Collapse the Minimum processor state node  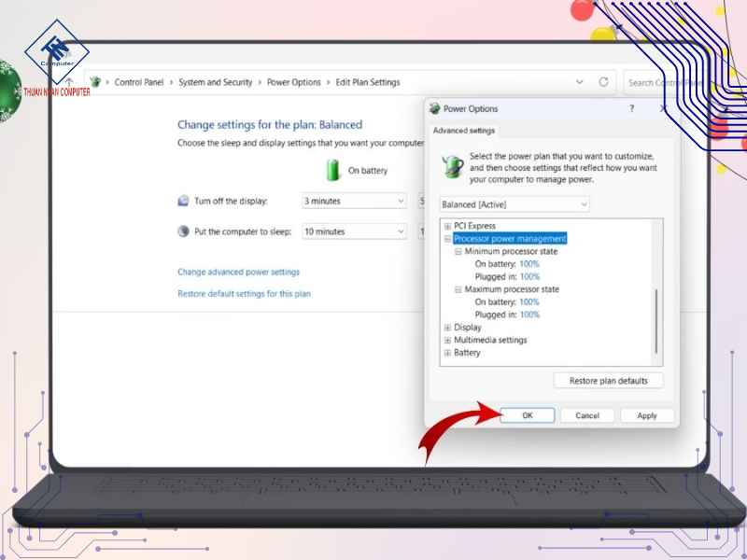(x=458, y=252)
